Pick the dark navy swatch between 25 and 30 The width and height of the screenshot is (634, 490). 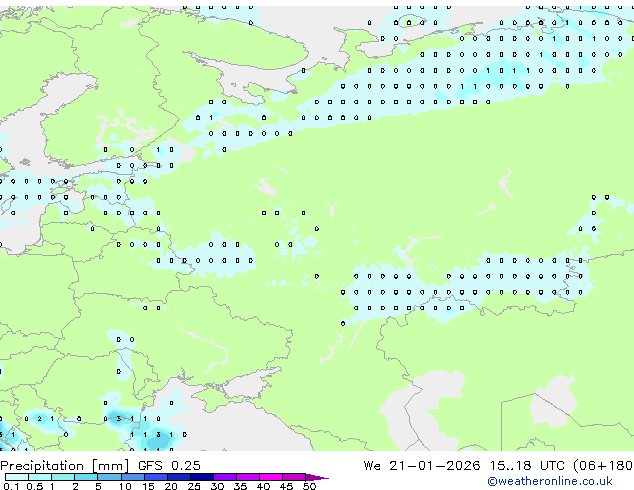tap(202, 477)
